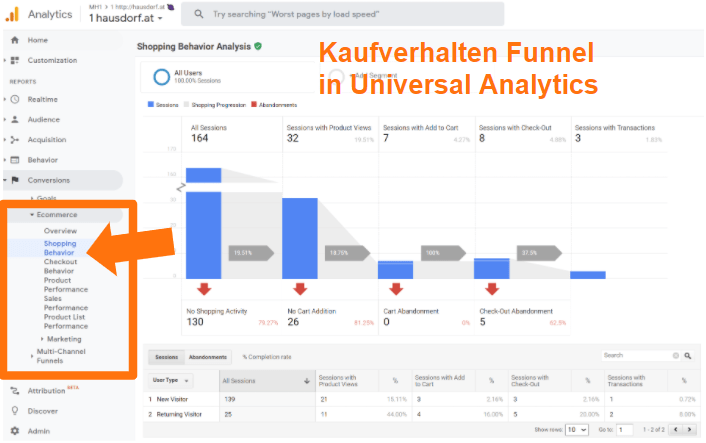Click the table search magnifier button
Screen dimensions: 706x443
[x=688, y=356]
